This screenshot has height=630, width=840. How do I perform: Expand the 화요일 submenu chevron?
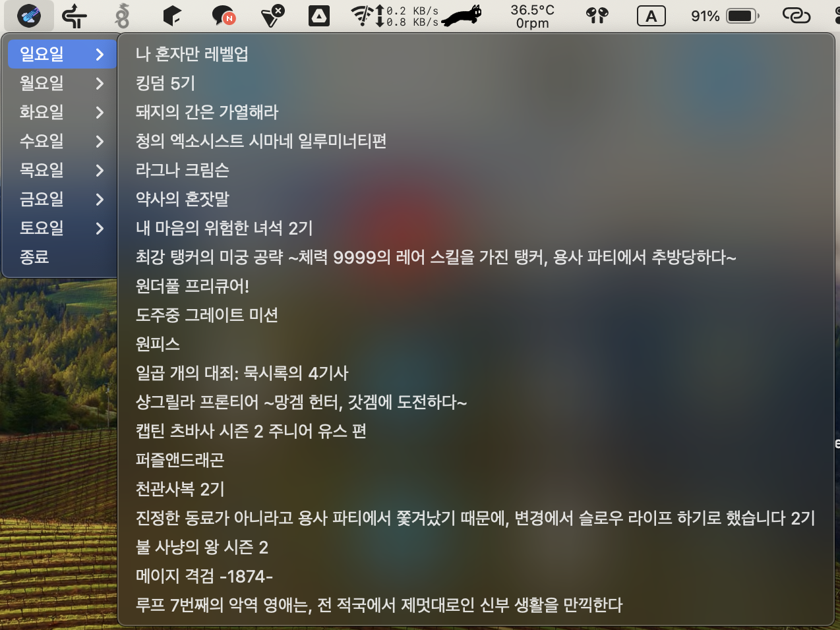(100, 112)
